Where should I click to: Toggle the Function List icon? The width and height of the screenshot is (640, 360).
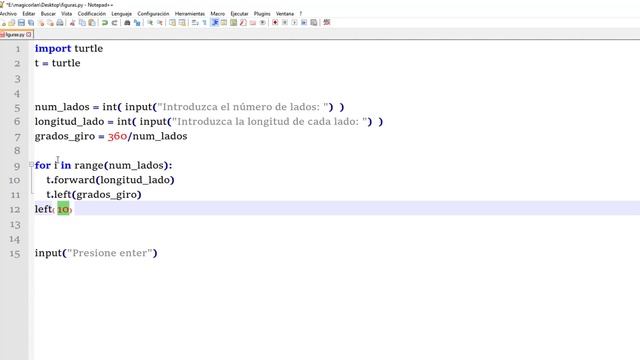[x=243, y=23]
